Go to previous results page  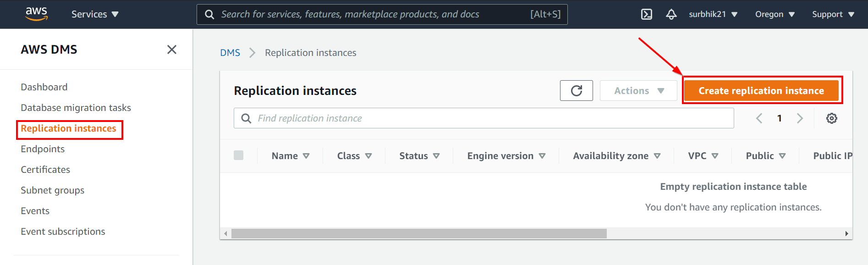(x=759, y=118)
